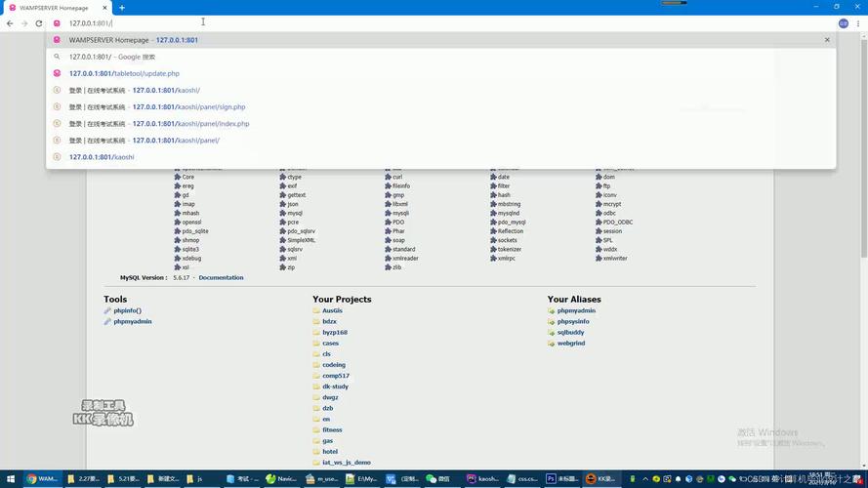Click the pdo_sqlsrv extension entry
Viewport: 868px width, 488px height.
click(x=301, y=231)
